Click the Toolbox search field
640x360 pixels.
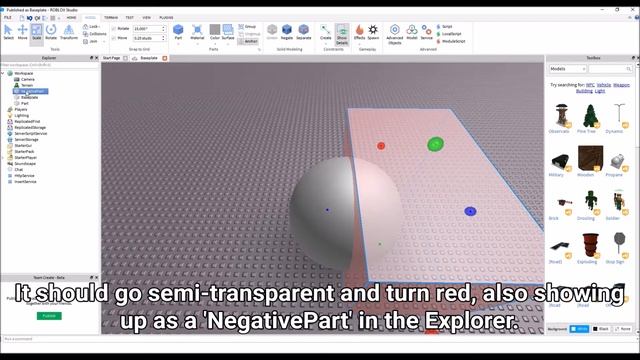pos(609,69)
